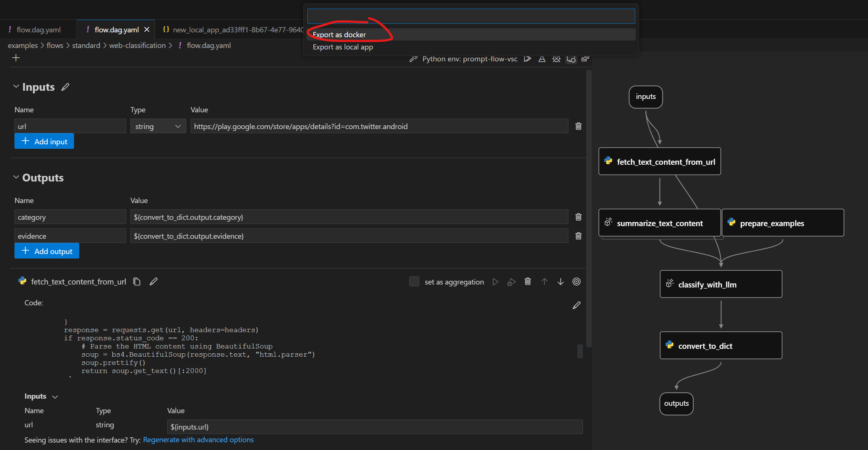Collapse the Outputs section chevron
The width and height of the screenshot is (868, 450).
(x=16, y=177)
